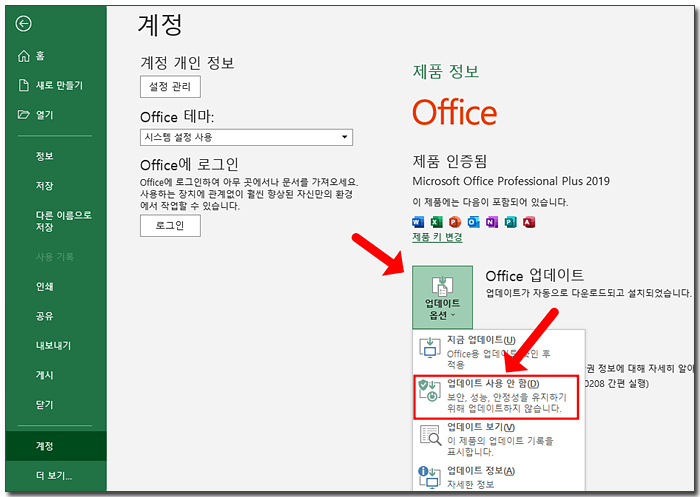This screenshot has height=497, width=700.
Task: Open the 인쇄 page
Action: (x=56, y=287)
